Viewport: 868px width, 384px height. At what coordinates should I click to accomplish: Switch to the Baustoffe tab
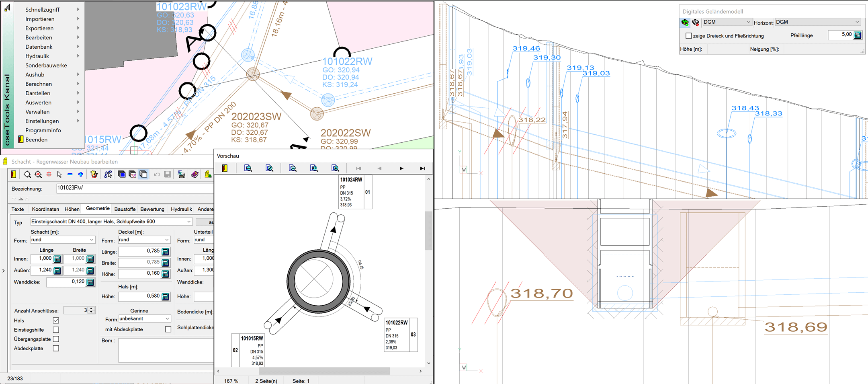click(125, 209)
